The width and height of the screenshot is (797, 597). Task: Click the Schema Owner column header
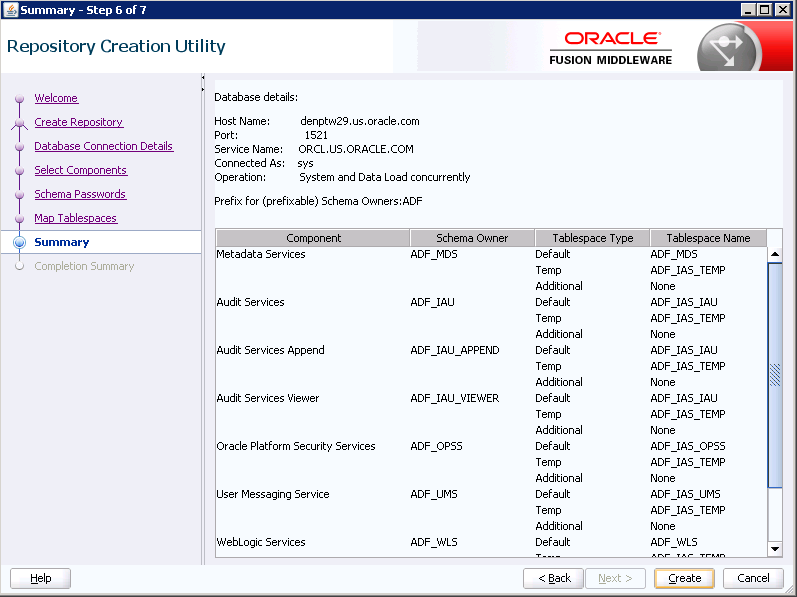click(472, 238)
